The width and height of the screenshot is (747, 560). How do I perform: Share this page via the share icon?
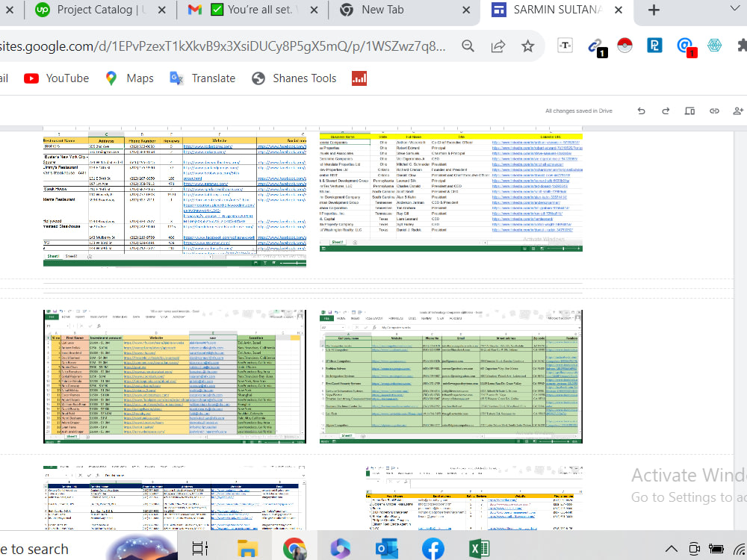pyautogui.click(x=498, y=46)
